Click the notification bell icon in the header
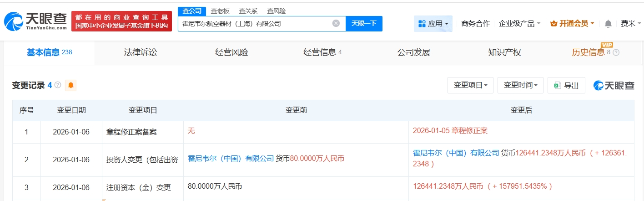 [608, 24]
